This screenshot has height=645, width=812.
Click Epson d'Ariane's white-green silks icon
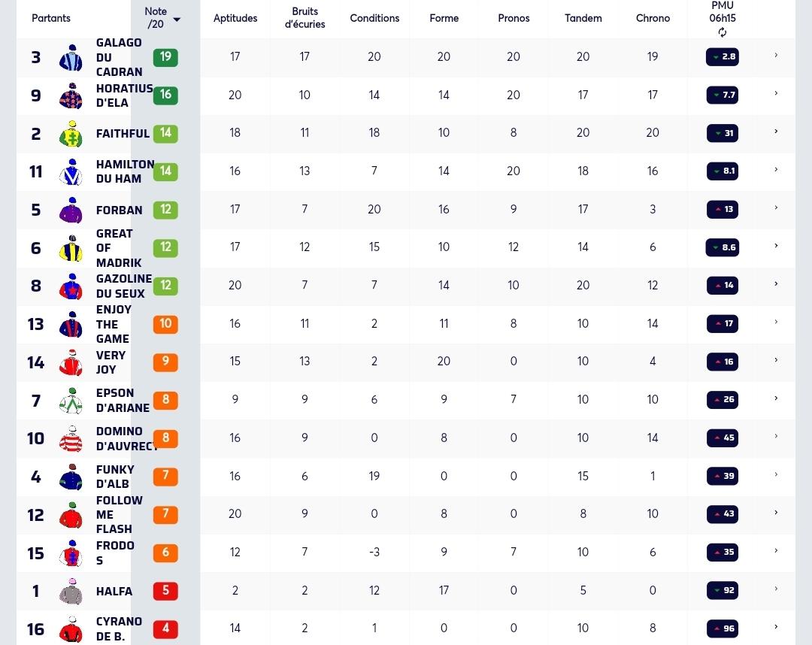click(x=71, y=400)
